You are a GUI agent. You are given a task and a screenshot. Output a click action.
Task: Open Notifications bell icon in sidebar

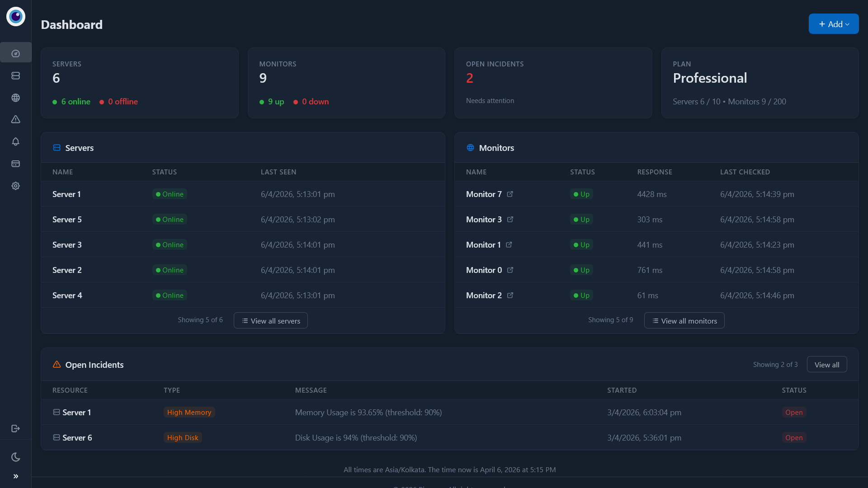[x=15, y=141]
